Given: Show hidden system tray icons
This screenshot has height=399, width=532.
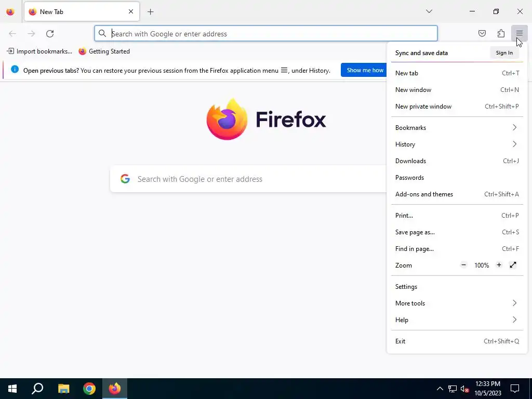Looking at the screenshot, I should (440, 389).
